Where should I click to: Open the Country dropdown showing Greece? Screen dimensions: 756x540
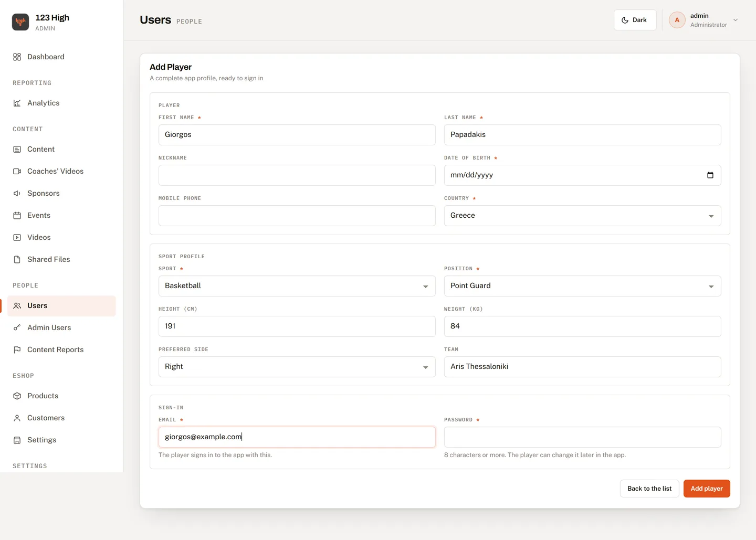(583, 216)
